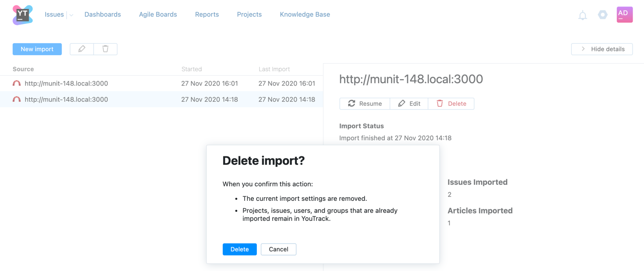Click the Edit button in details panel
Screen dimensions: 644x271
409,104
